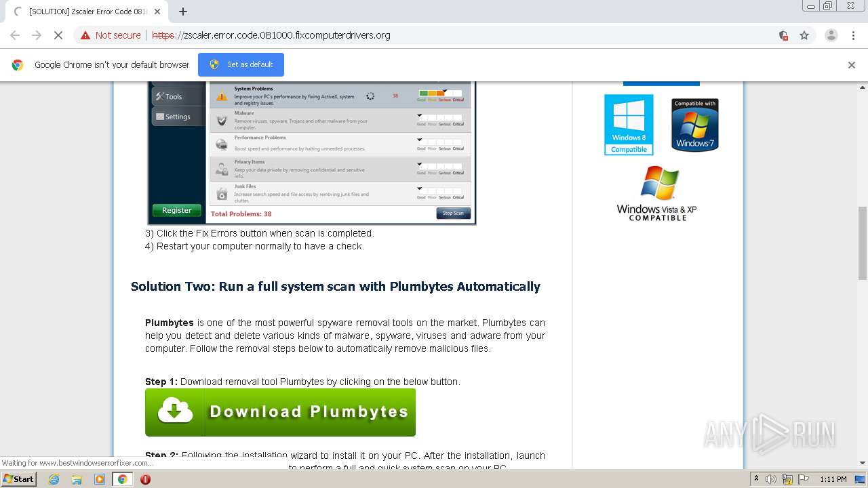Click the Stop Scan button in the scanner image

pyautogui.click(x=453, y=213)
